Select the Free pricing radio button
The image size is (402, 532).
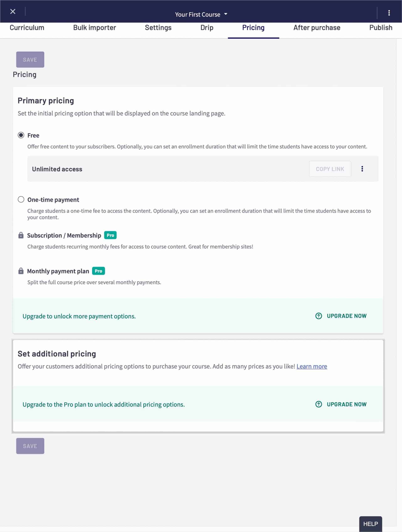pos(21,135)
